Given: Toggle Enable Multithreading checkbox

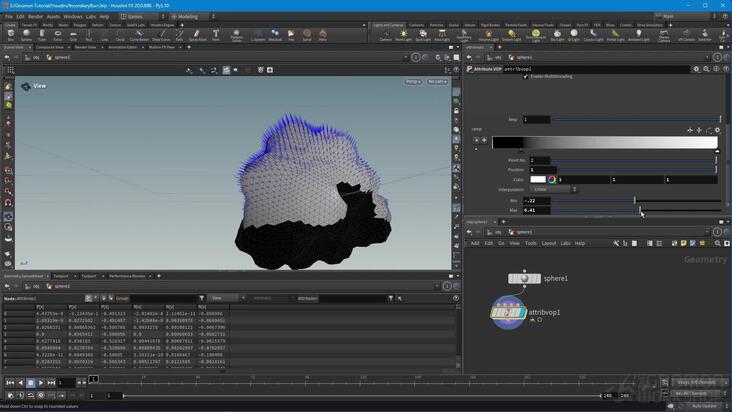Looking at the screenshot, I should (x=526, y=76).
